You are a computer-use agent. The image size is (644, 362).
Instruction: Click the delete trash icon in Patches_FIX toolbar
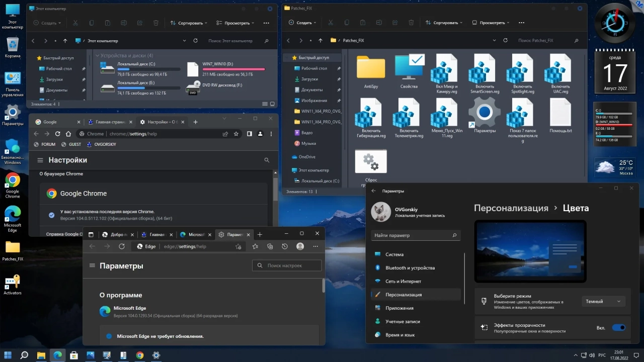(412, 23)
